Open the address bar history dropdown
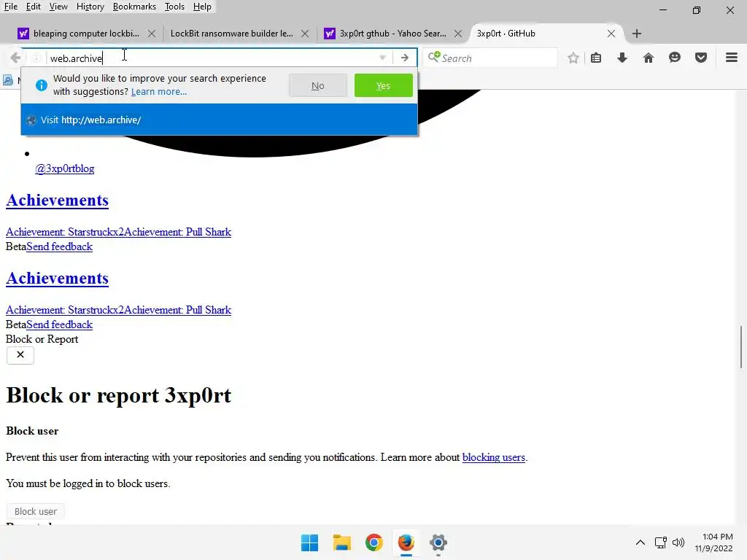This screenshot has height=560, width=747. click(x=382, y=58)
